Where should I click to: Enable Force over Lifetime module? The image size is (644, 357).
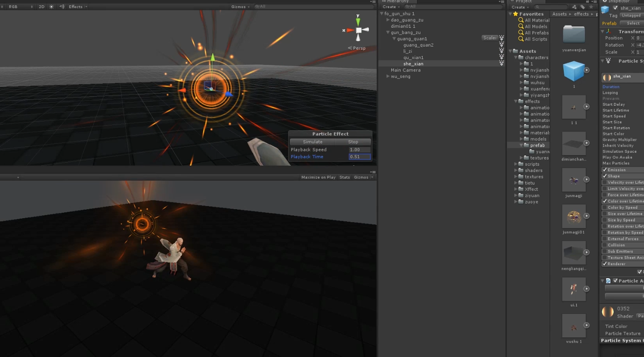[x=605, y=195]
